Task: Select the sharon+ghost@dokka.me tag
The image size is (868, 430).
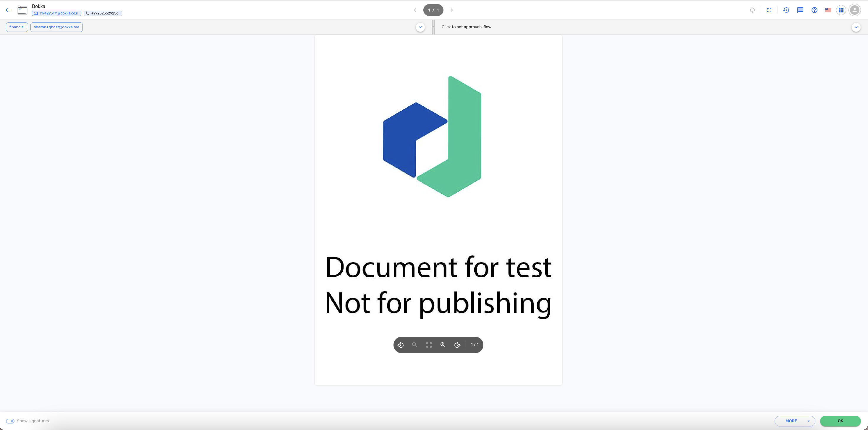Action: coord(56,27)
